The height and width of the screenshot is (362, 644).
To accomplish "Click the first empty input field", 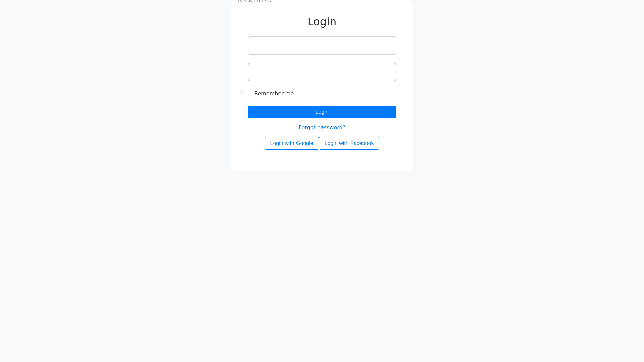I will pos(322,45).
